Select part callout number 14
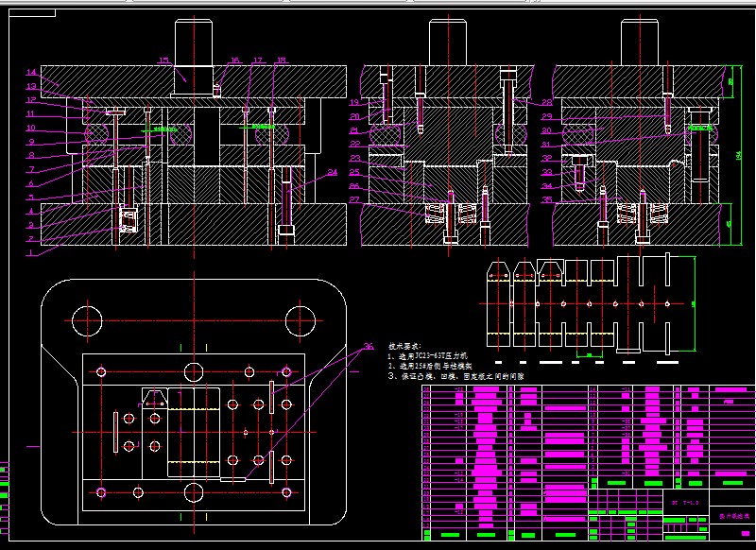This screenshot has height=550, width=756. coord(31,73)
